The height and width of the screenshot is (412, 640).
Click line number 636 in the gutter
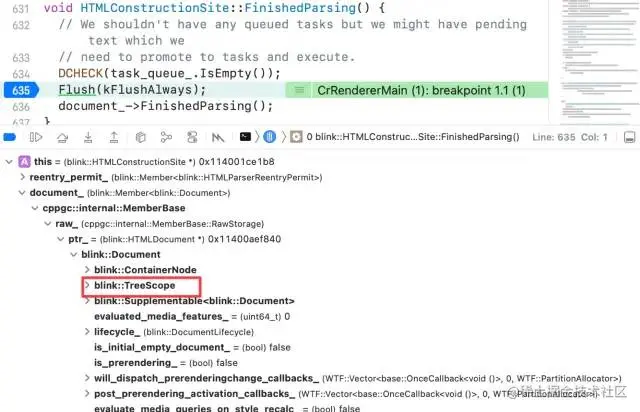click(x=21, y=107)
